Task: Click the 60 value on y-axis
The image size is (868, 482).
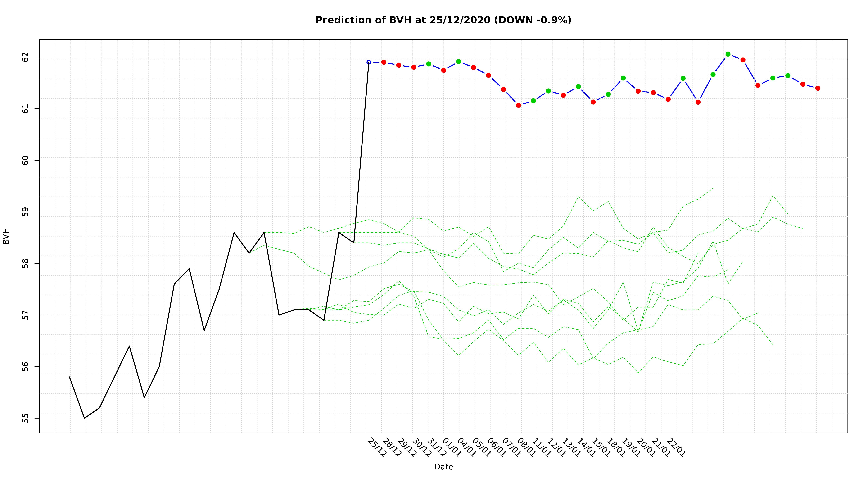Action: (26, 160)
